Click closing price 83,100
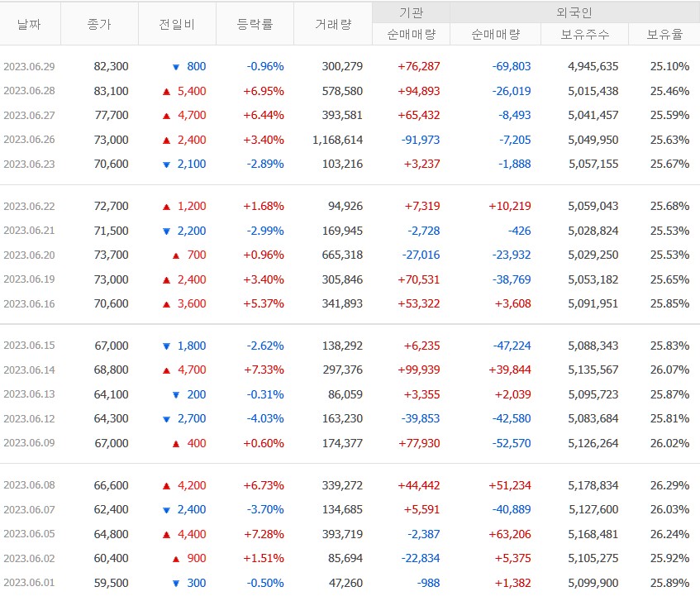 pos(112,91)
